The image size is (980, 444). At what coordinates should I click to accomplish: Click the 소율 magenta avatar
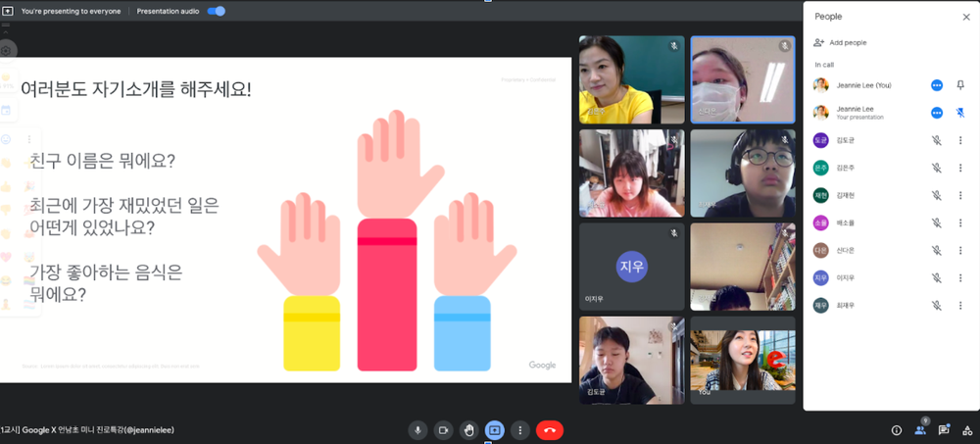coord(820,222)
